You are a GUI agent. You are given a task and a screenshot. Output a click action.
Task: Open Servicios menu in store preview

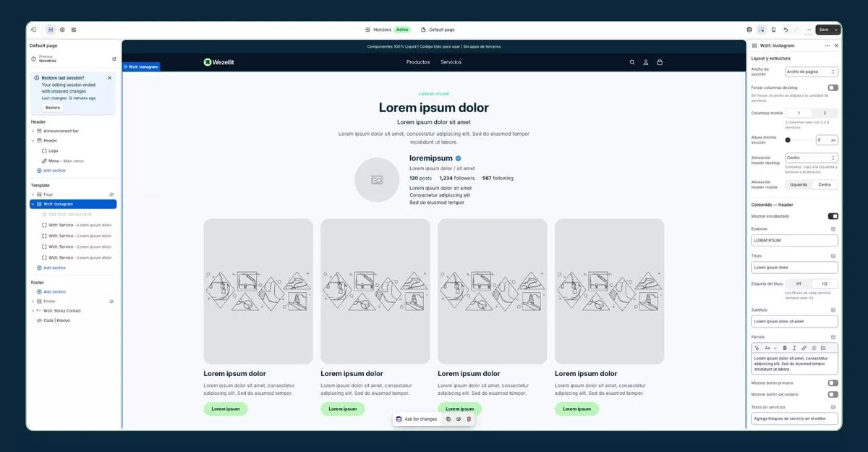click(x=451, y=62)
